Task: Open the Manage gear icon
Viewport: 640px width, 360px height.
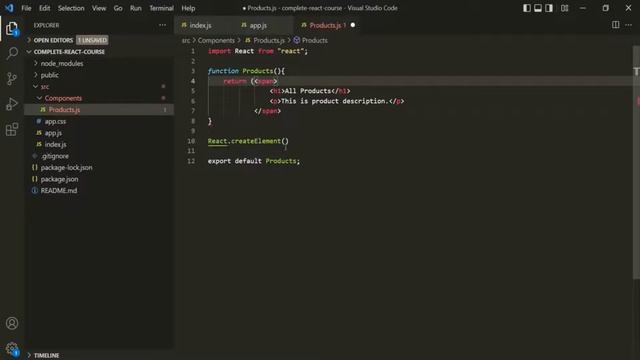Action: [x=12, y=349]
